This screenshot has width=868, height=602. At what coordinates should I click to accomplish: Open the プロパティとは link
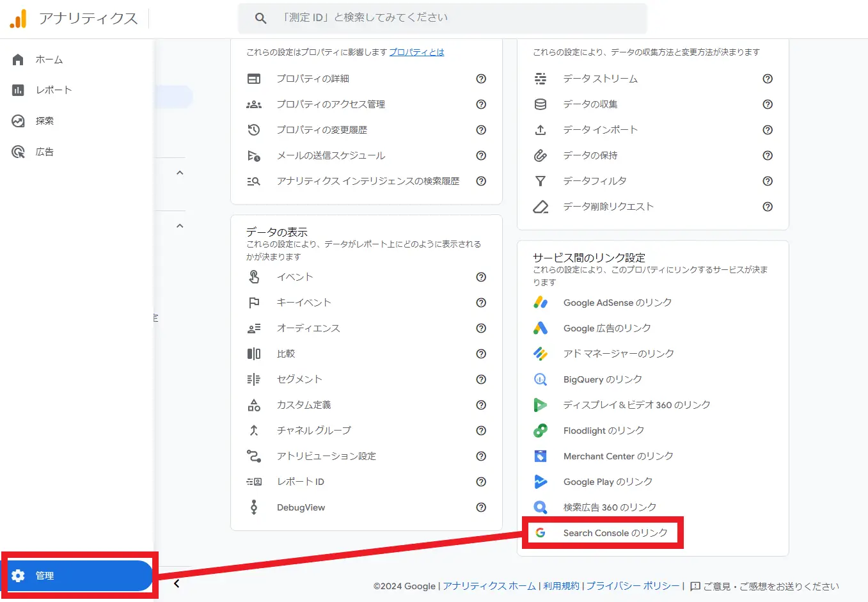coord(416,52)
